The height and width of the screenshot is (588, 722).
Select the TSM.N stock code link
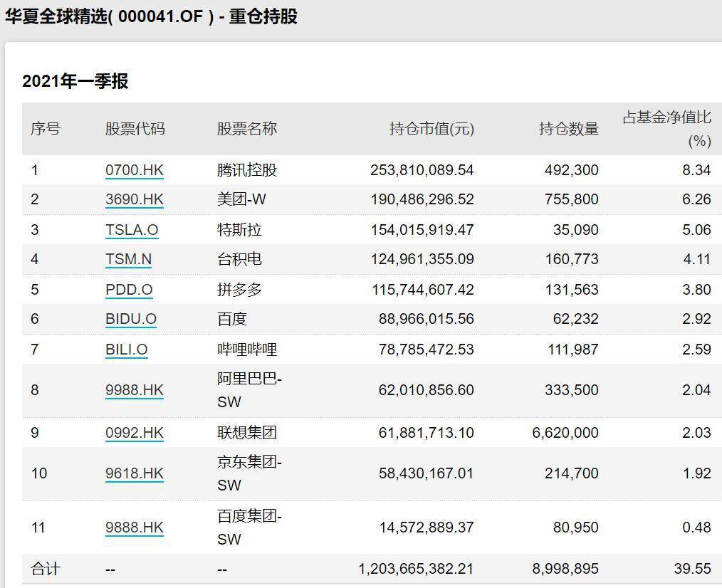click(x=128, y=259)
